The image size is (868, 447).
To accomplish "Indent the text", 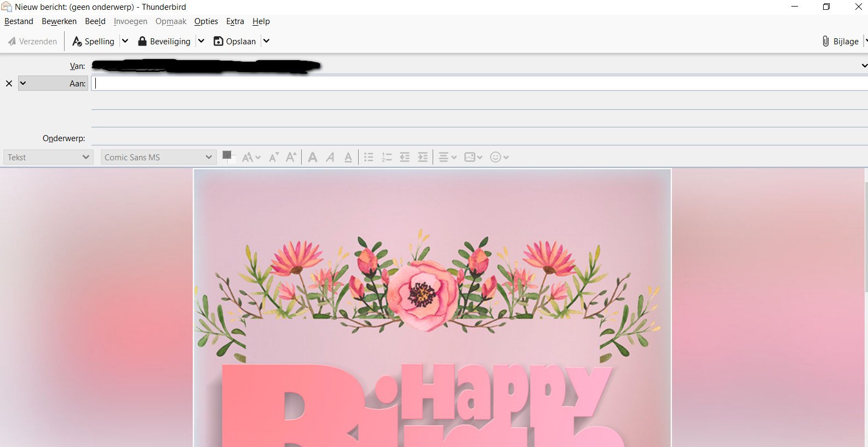I will click(x=423, y=158).
